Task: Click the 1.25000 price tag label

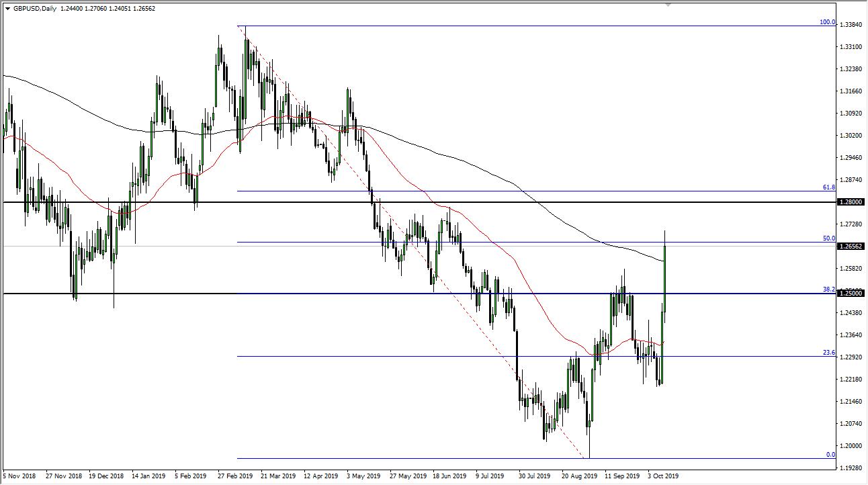Action: pos(850,294)
